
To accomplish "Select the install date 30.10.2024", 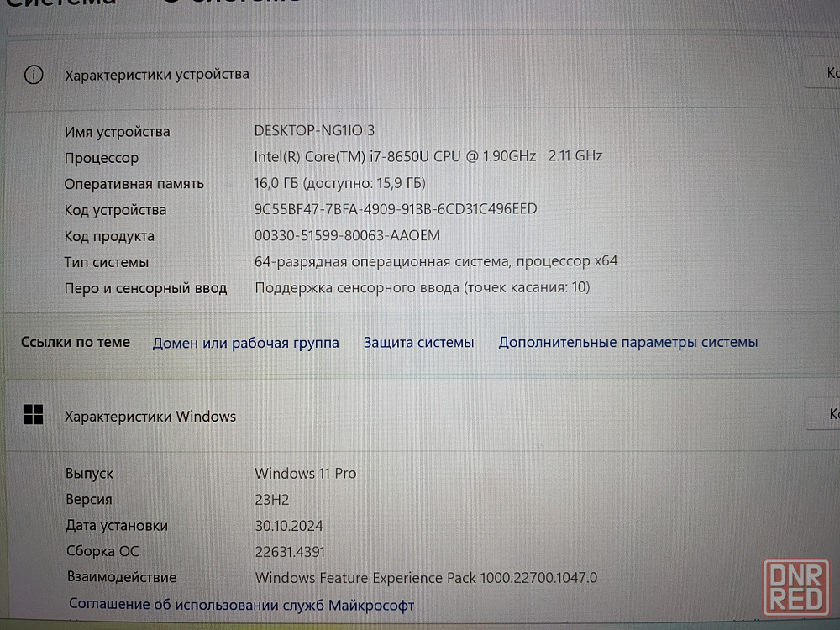I will [x=289, y=526].
